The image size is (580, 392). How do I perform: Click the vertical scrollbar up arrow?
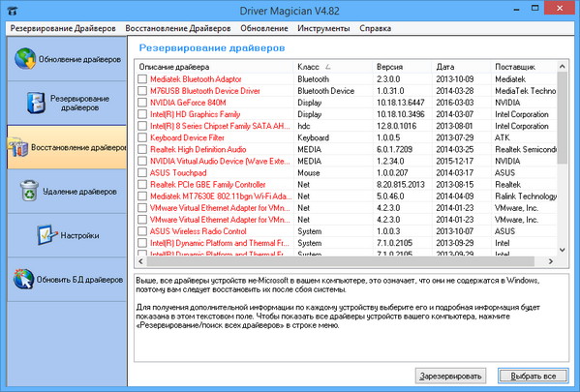pyautogui.click(x=563, y=67)
